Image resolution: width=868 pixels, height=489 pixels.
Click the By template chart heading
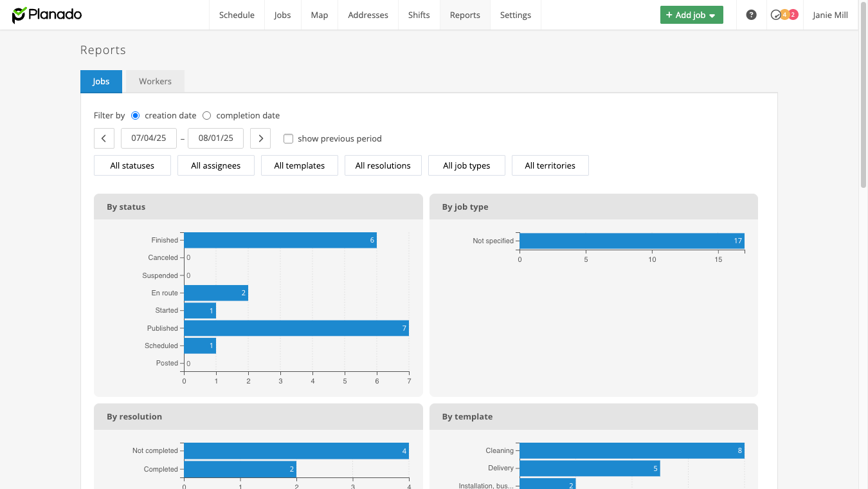(467, 417)
